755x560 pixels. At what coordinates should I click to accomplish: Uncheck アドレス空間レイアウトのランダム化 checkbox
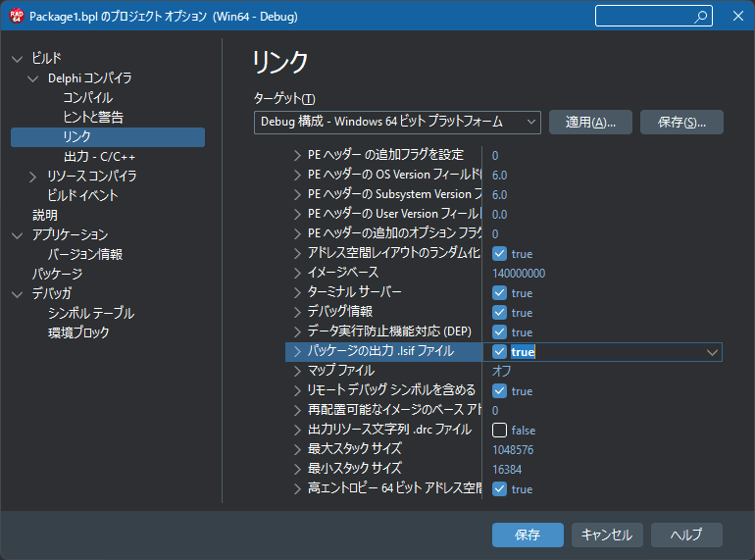(499, 254)
